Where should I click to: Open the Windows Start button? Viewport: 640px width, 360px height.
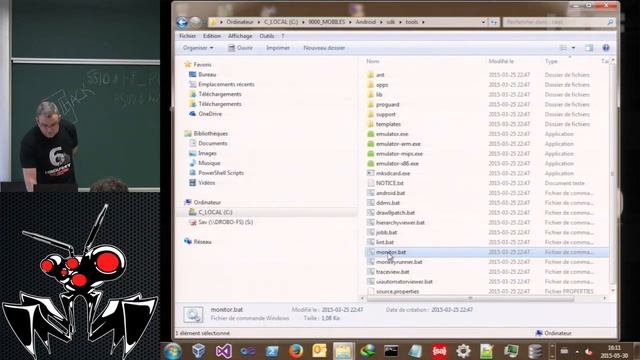[173, 351]
